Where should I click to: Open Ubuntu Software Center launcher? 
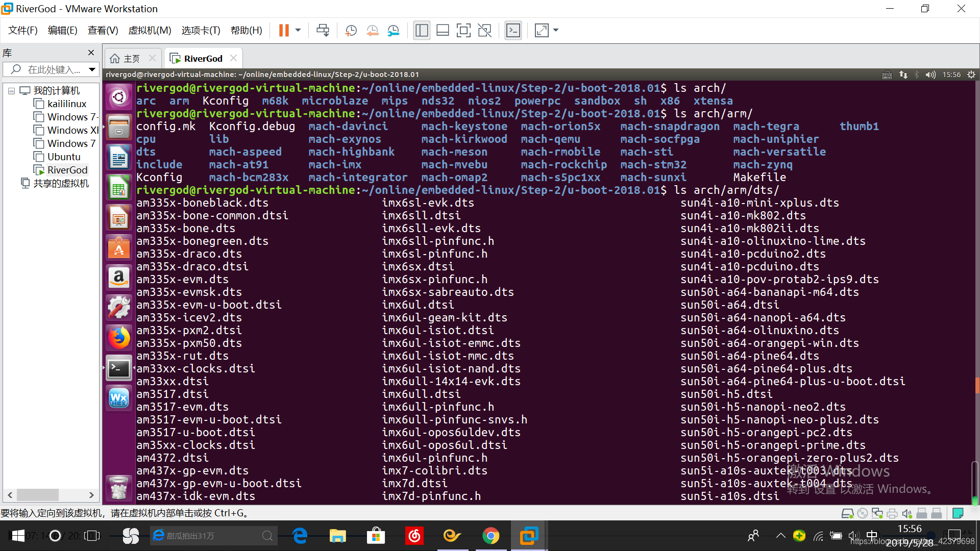[x=119, y=247]
